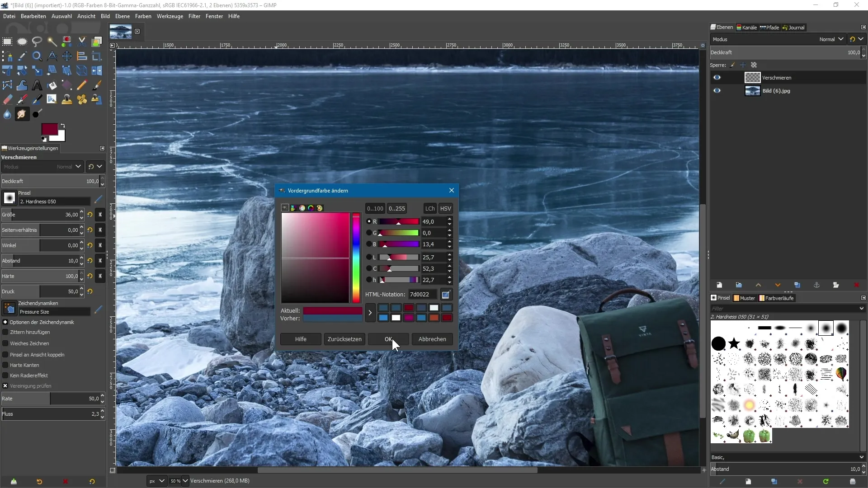
Task: Select the Eraser tool
Action: pos(7,100)
